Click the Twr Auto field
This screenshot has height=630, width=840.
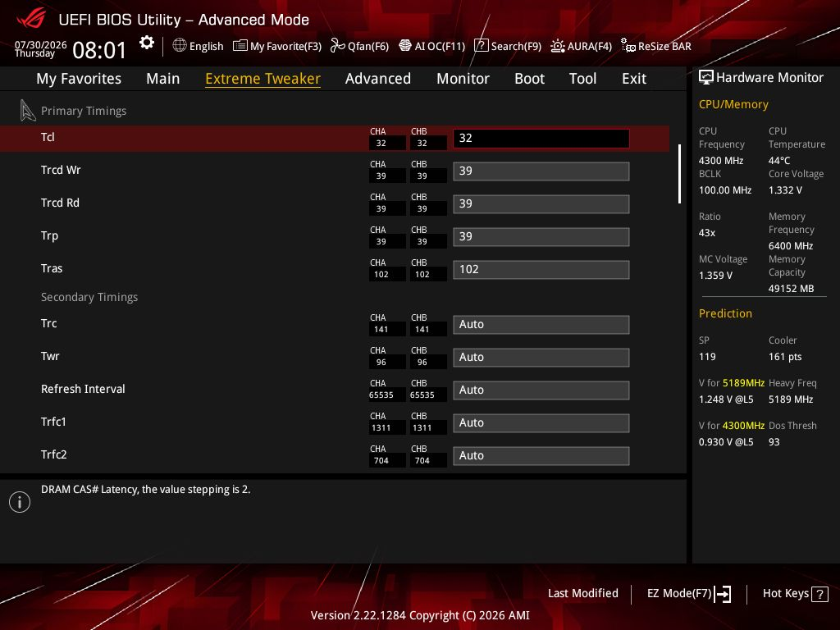pyautogui.click(x=541, y=358)
